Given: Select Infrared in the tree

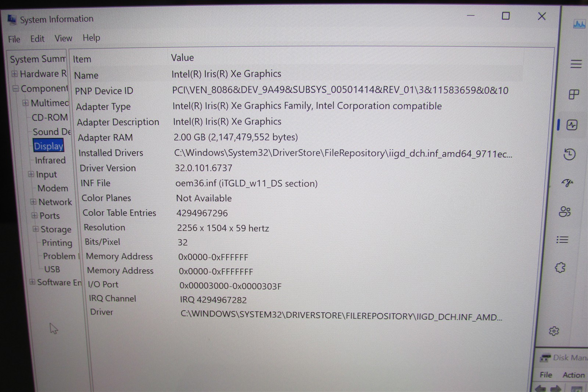Looking at the screenshot, I should point(50,161).
